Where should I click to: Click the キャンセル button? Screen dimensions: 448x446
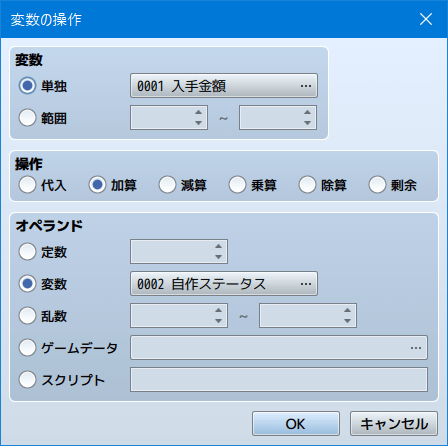click(x=394, y=424)
